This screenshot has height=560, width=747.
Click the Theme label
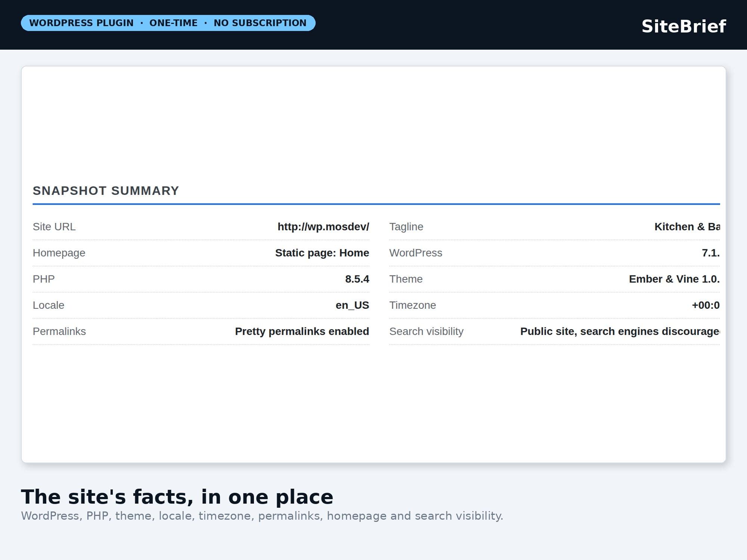(x=406, y=279)
